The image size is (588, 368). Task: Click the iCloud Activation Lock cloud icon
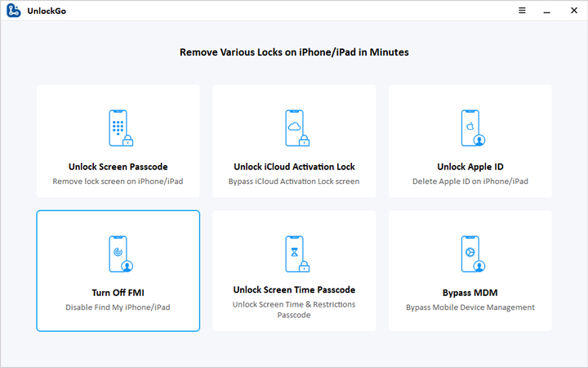point(294,128)
